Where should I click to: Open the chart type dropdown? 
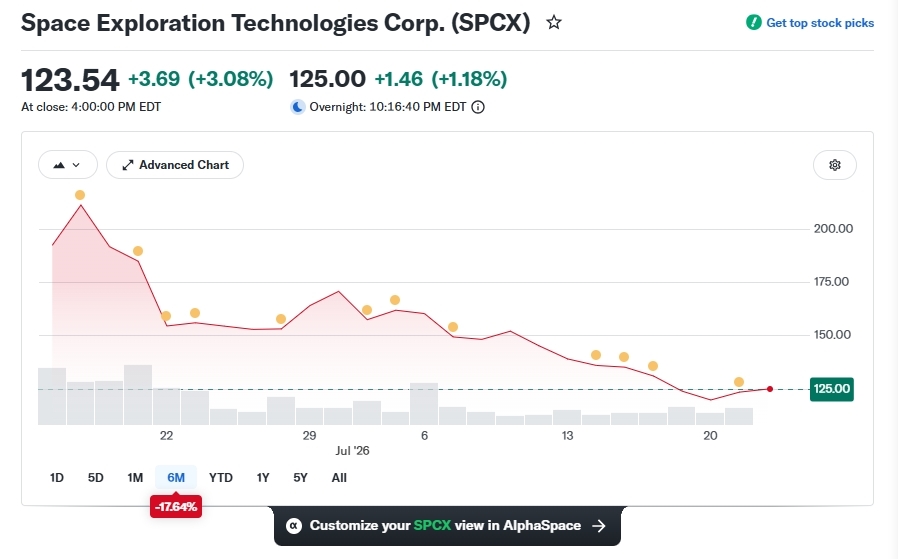[x=68, y=165]
